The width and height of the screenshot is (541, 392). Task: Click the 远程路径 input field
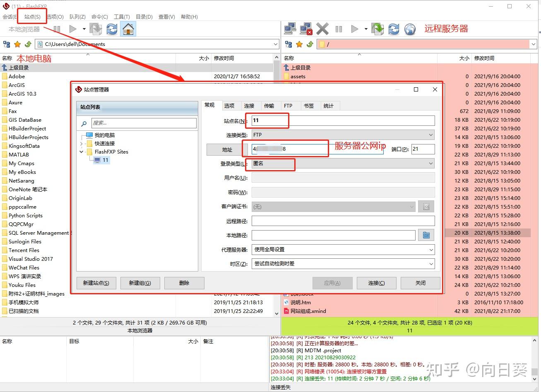(x=343, y=221)
